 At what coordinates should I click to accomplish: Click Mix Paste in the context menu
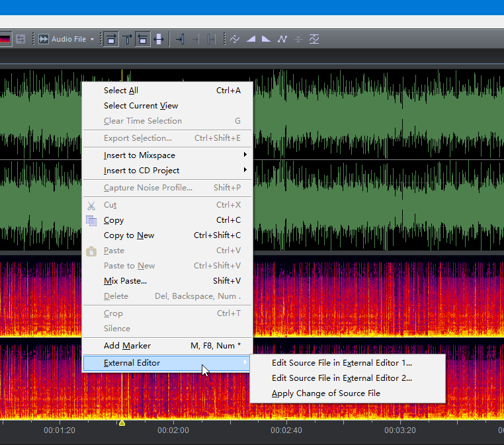pyautogui.click(x=125, y=281)
